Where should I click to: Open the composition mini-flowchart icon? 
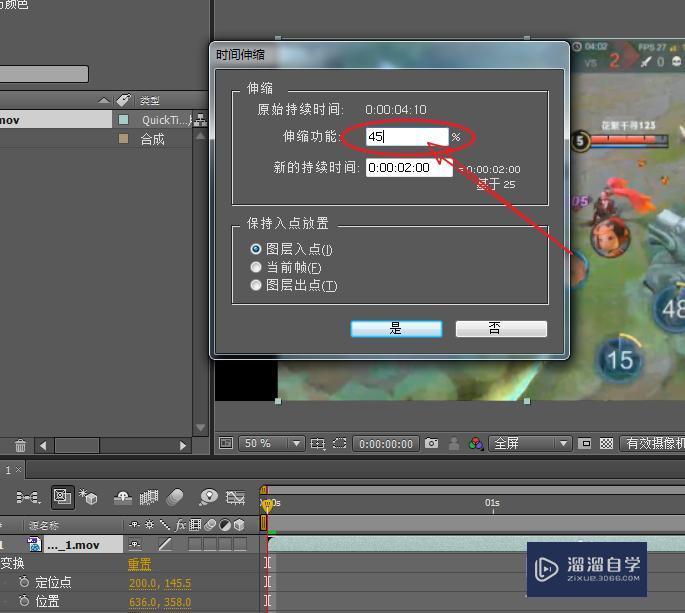pos(28,497)
